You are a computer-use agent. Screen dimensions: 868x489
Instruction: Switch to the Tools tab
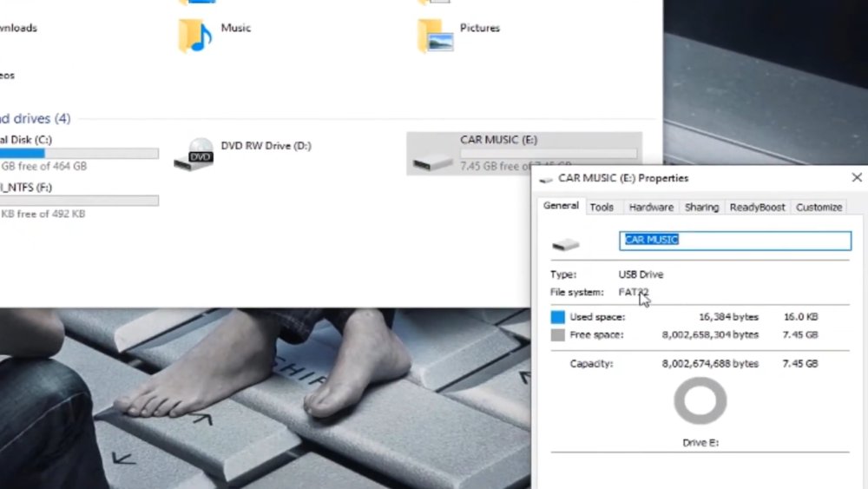tap(602, 207)
